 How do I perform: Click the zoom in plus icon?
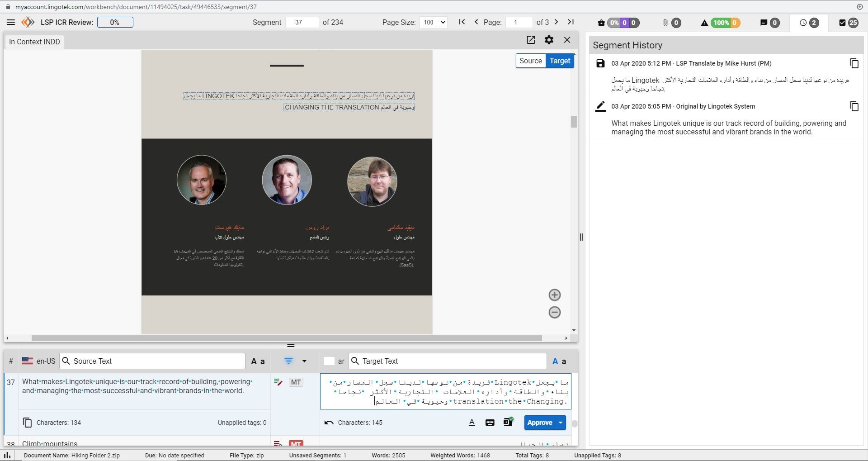point(554,295)
